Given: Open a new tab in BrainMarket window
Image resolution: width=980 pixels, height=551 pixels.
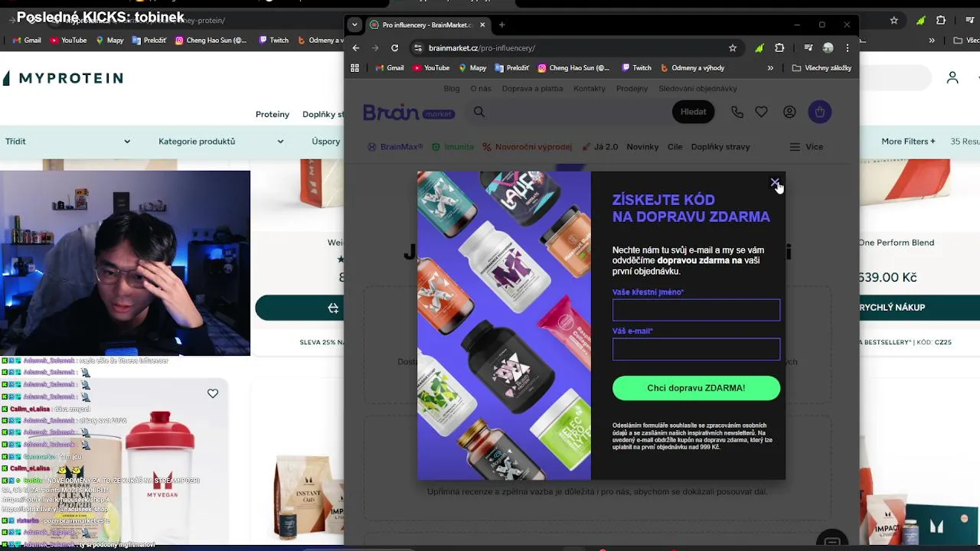Looking at the screenshot, I should tap(501, 24).
